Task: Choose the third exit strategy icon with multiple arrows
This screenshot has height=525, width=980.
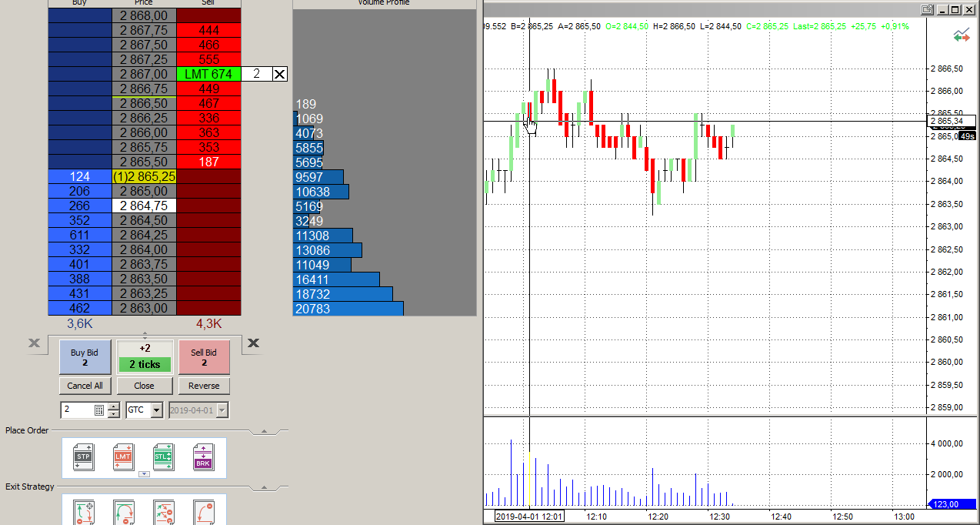Action: [163, 512]
